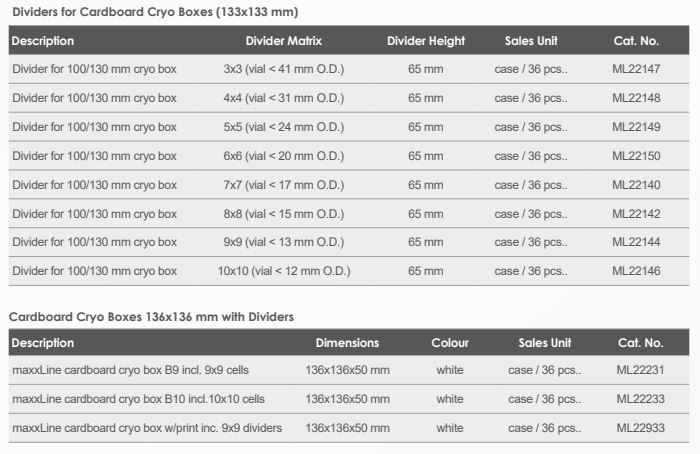Select the cryo box w/print 9x9 dividers row
This screenshot has height=454, width=700.
[x=146, y=428]
